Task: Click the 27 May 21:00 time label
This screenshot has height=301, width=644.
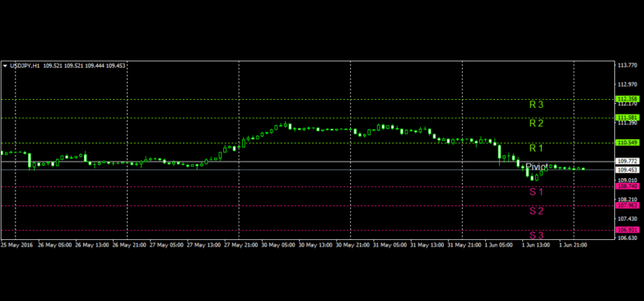Action: coord(241,245)
